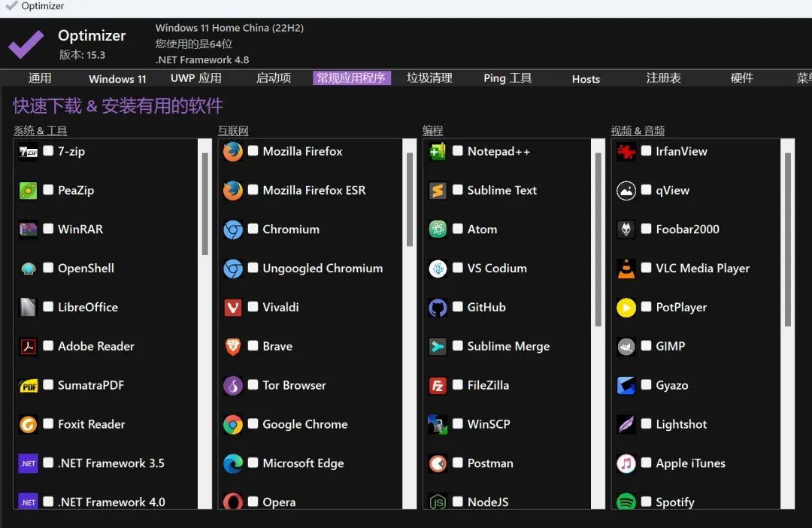The height and width of the screenshot is (528, 812).
Task: Open the UWP 应用 tab
Action: pos(195,78)
